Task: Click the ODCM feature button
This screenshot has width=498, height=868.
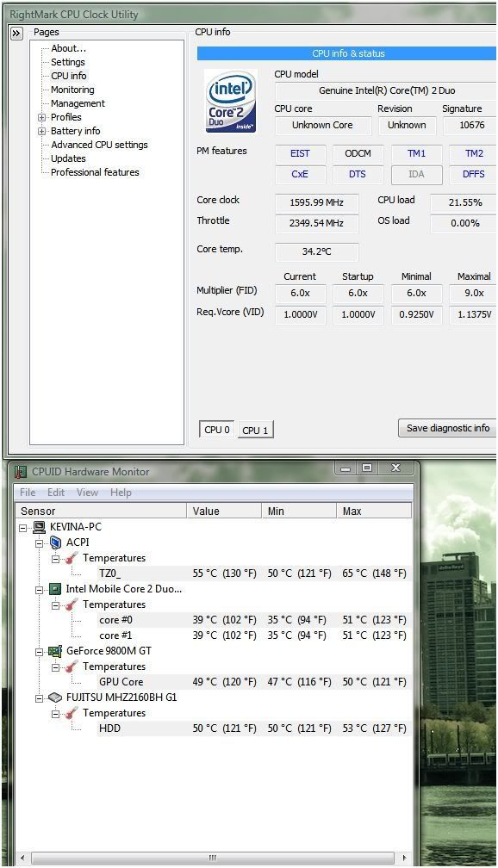Action: (x=358, y=153)
